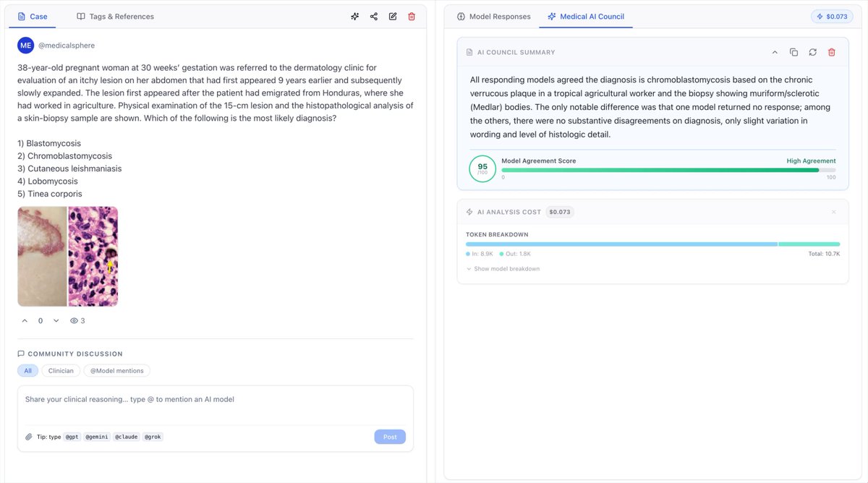
Task: Click the Post button
Action: (x=390, y=437)
